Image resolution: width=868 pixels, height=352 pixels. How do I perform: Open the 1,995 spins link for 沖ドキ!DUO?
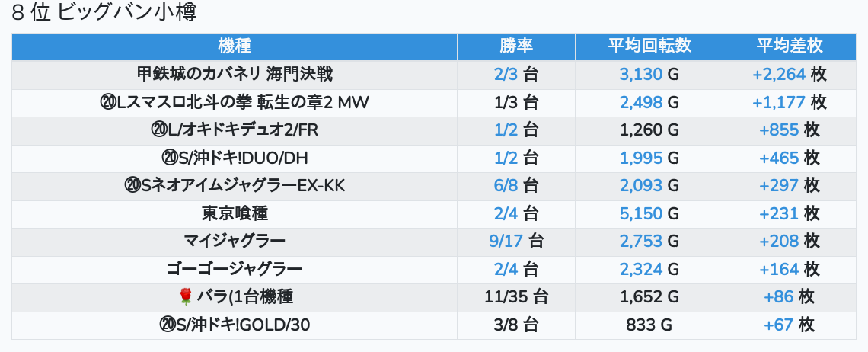click(640, 158)
